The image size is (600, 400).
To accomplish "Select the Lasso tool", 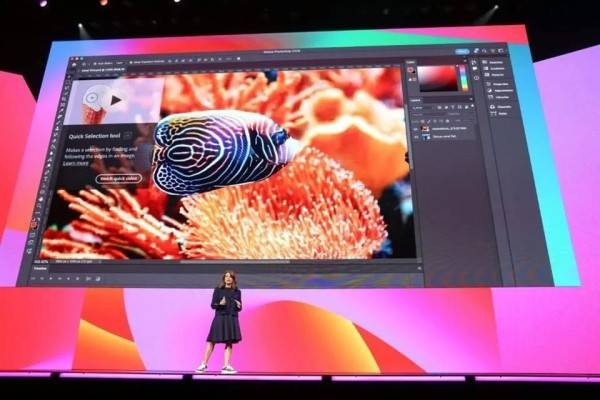I will (x=65, y=90).
